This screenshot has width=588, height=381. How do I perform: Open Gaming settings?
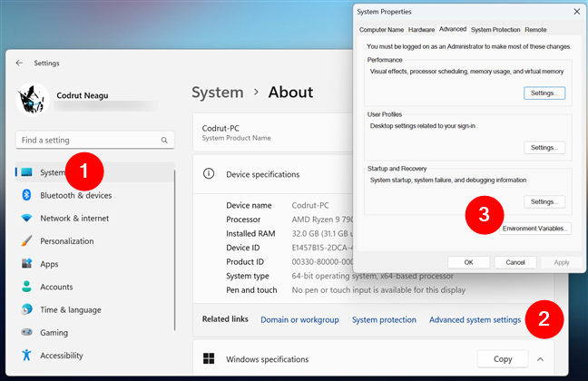pos(95,332)
